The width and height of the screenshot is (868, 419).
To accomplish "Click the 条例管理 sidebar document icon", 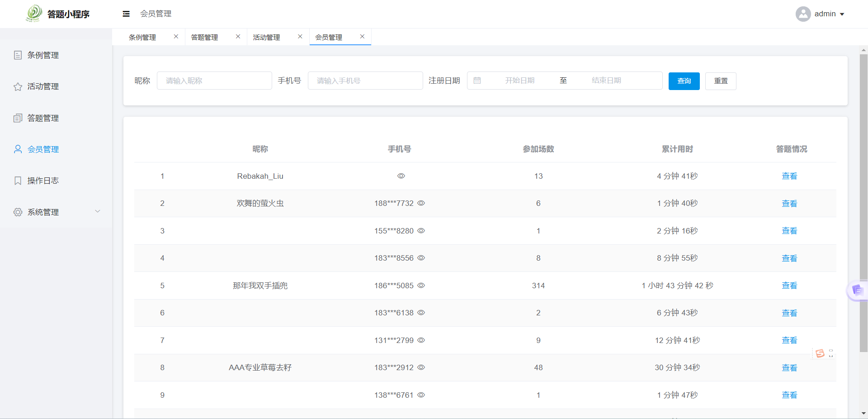I will pyautogui.click(x=18, y=55).
